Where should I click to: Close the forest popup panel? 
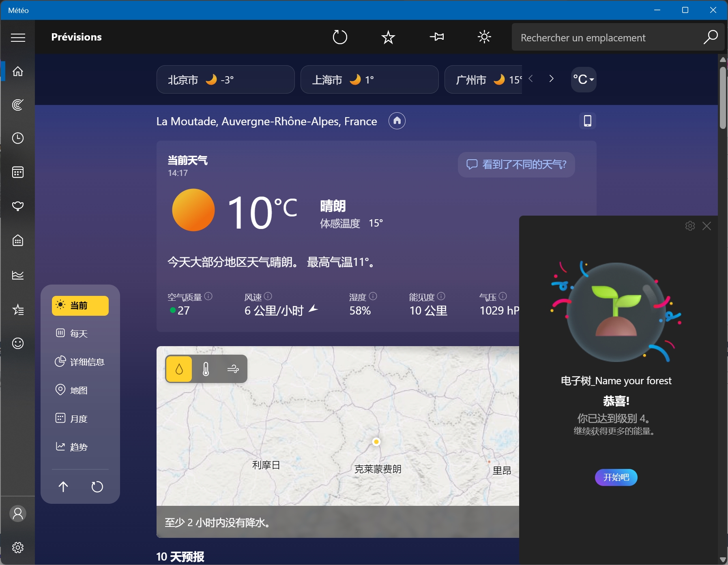click(707, 226)
